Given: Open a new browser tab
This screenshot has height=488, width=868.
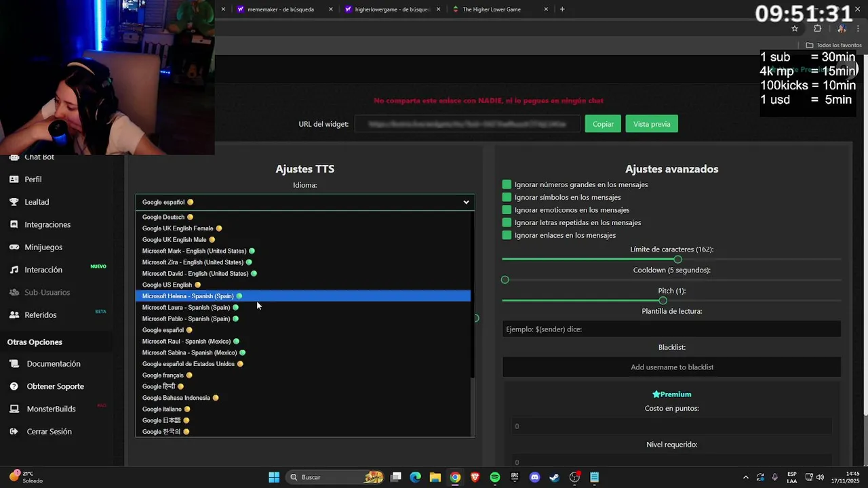Looking at the screenshot, I should [x=562, y=9].
